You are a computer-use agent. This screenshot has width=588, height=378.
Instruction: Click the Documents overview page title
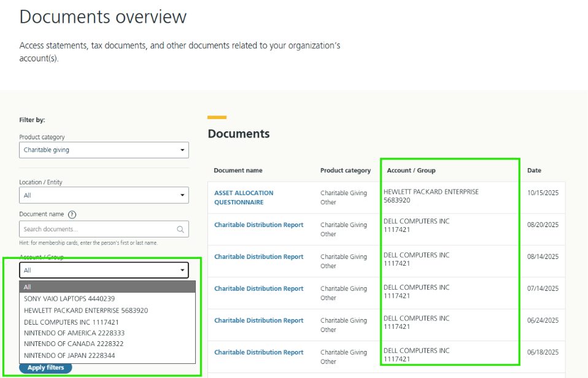pos(103,17)
